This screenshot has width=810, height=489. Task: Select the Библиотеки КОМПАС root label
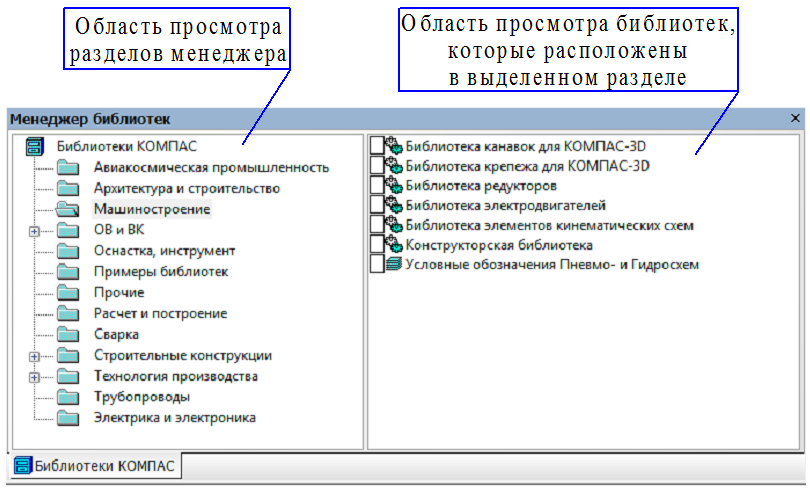pyautogui.click(x=127, y=147)
